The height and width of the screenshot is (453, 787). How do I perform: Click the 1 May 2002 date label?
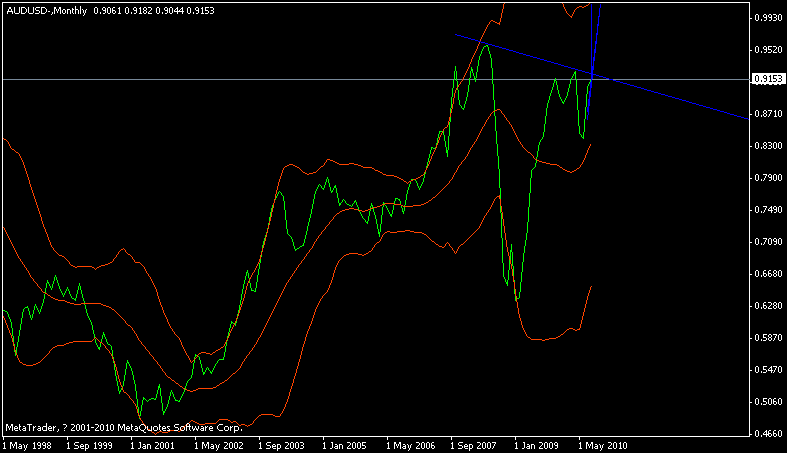pos(218,445)
